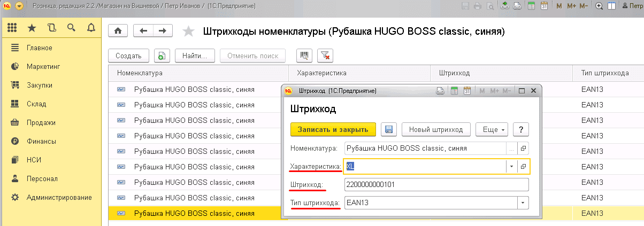Click the clear filter funnel icon
Image resolution: width=644 pixels, height=226 pixels.
pos(325,56)
